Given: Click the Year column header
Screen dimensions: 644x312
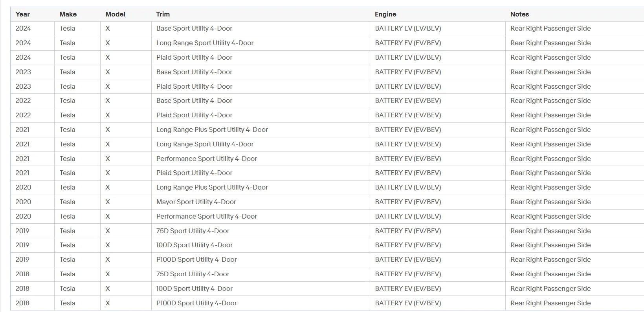Looking at the screenshot, I should [x=22, y=14].
